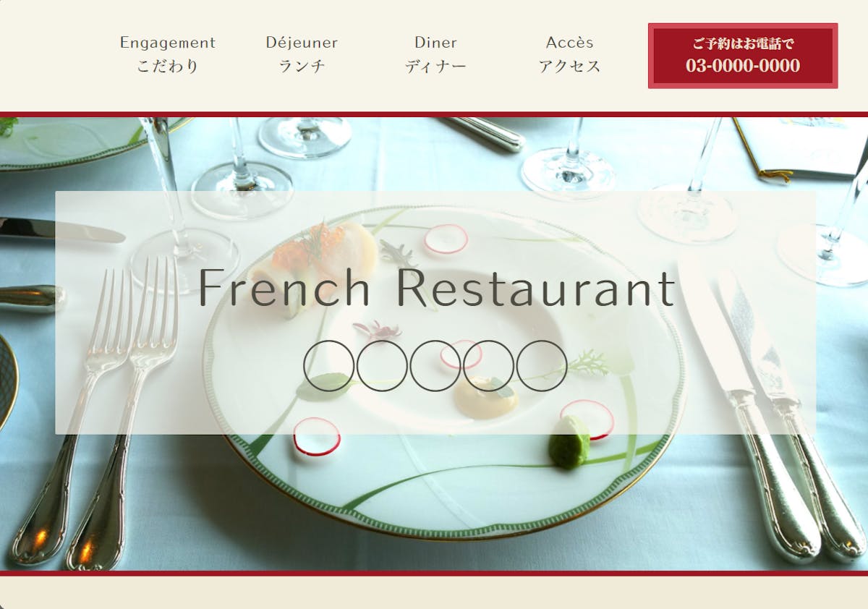868x609 pixels.
Task: Open the Engagement navigation item
Action: point(167,43)
